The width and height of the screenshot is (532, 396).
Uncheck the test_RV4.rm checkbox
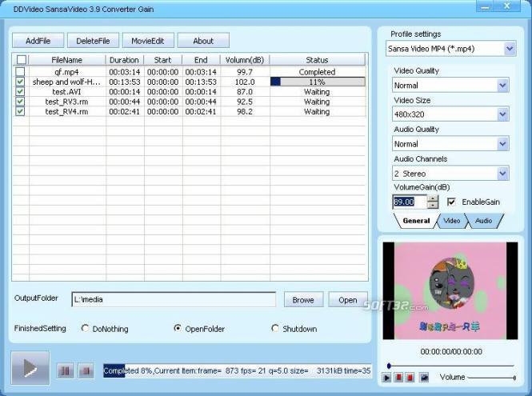20,111
